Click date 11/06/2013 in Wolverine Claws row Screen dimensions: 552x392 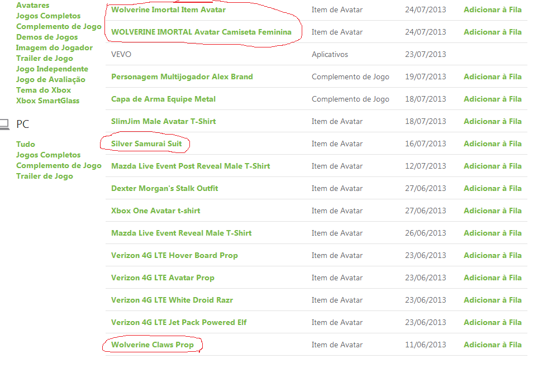(426, 345)
